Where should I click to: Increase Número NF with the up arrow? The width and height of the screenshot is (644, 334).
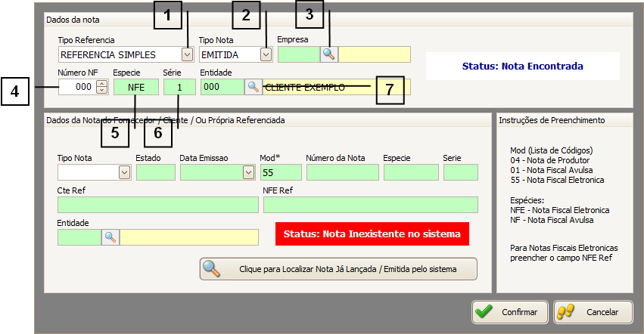(x=102, y=84)
